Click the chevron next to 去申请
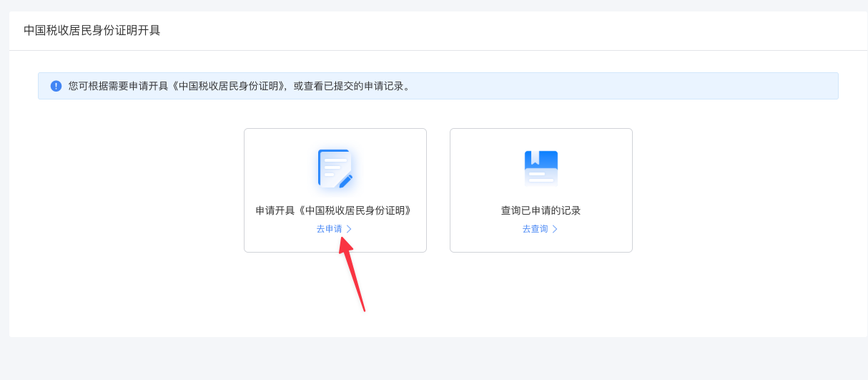Screen dimensions: 868x380 click(x=349, y=229)
